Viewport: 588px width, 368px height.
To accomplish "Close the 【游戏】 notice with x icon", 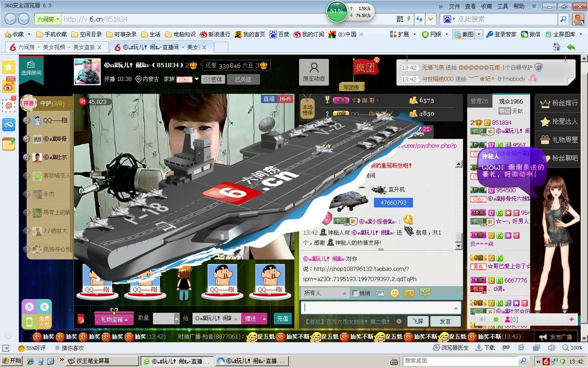I will [x=399, y=321].
